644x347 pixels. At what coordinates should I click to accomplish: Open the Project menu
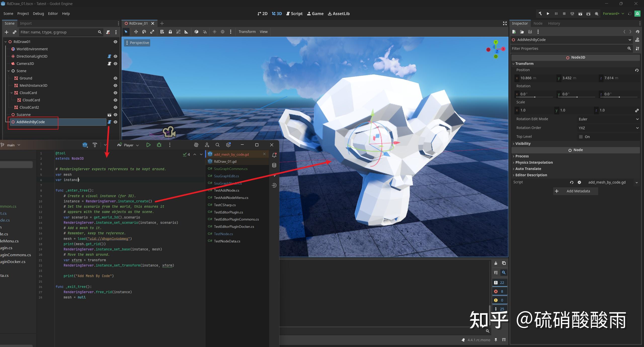tap(23, 14)
